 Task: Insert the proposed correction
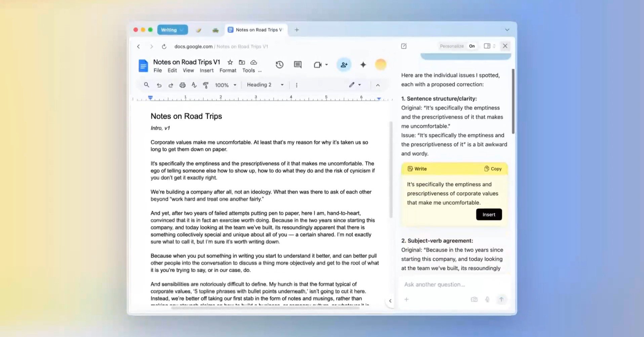coord(489,215)
